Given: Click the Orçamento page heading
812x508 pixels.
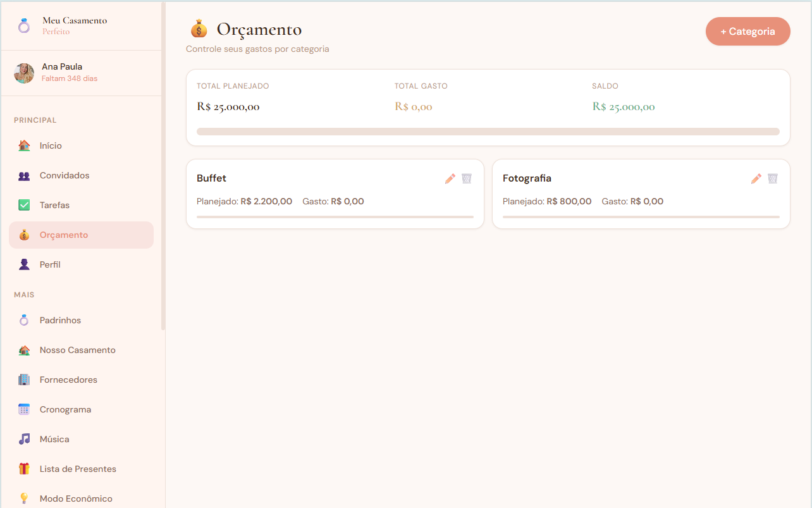Looking at the screenshot, I should 259,29.
